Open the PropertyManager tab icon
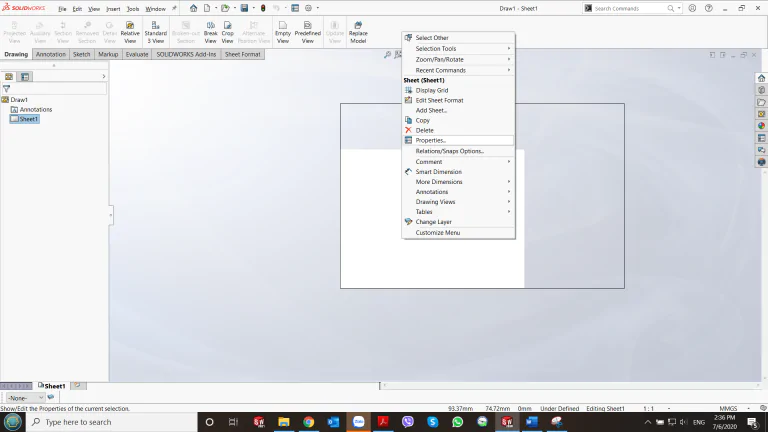 25,76
